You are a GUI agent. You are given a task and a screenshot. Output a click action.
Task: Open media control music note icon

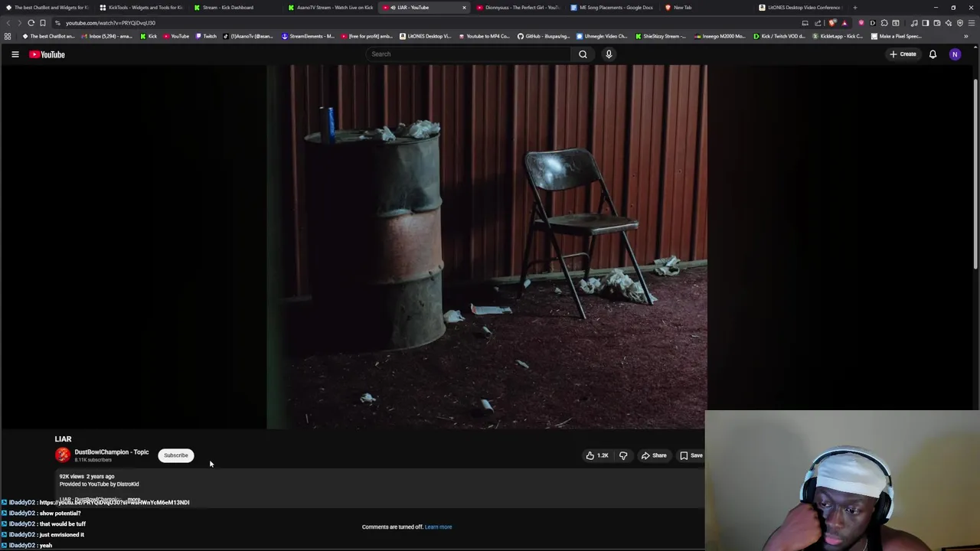coord(914,23)
